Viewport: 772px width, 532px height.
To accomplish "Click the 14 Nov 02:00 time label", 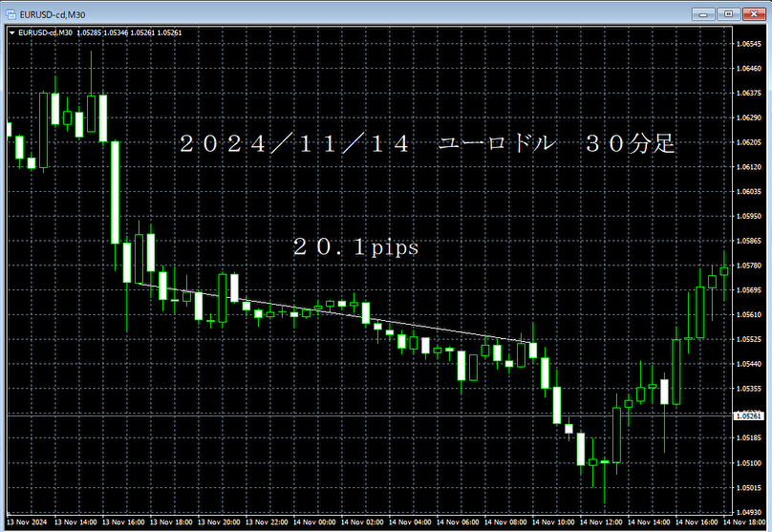I will coord(362,521).
